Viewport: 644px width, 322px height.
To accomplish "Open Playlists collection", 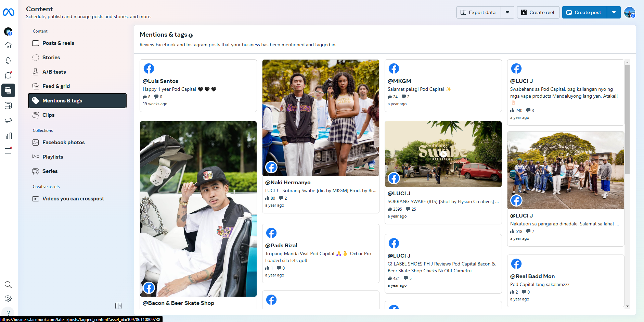I will click(x=77, y=157).
